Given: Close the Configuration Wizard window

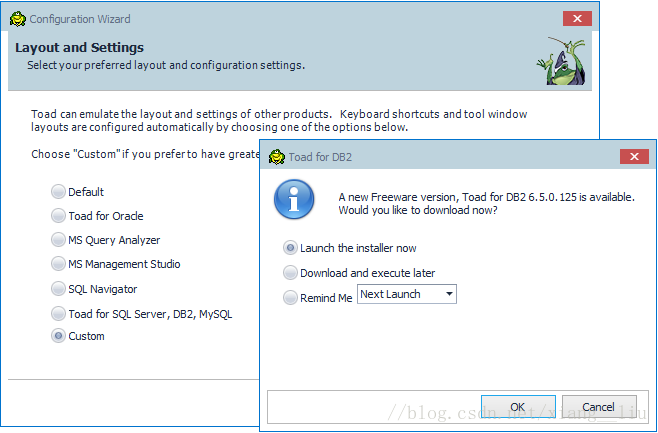Looking at the screenshot, I should click(577, 18).
